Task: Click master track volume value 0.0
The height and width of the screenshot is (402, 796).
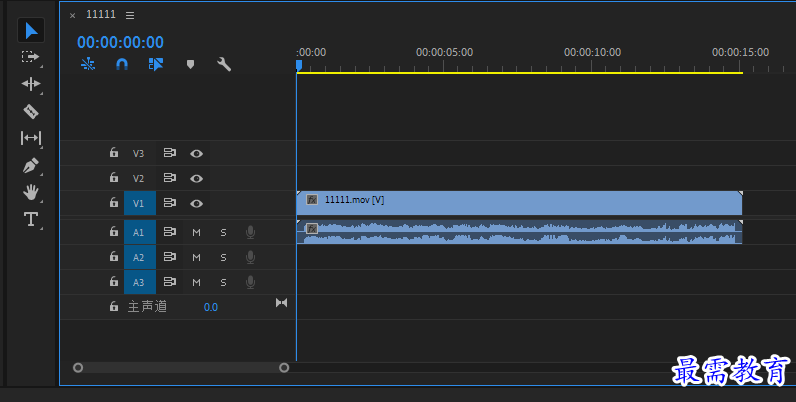Action: pos(211,307)
